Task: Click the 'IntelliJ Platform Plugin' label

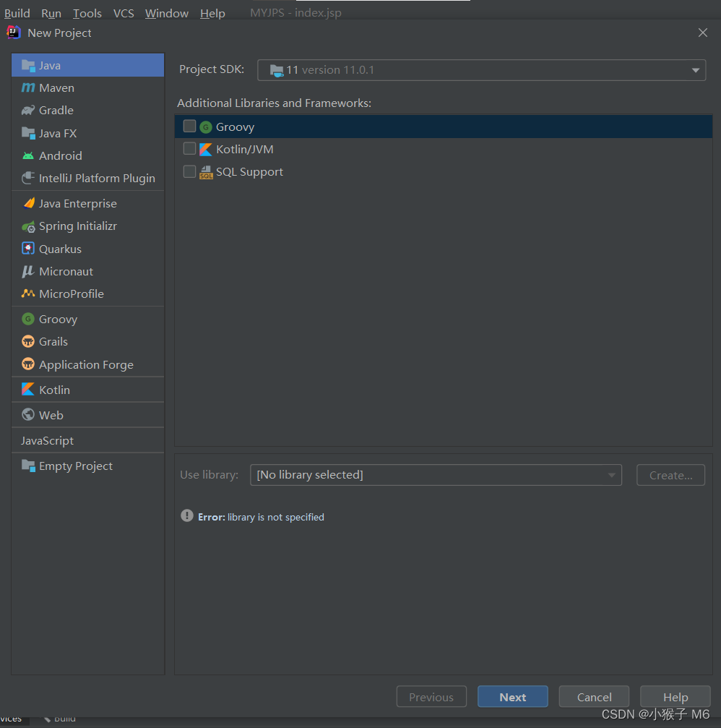Action: tap(97, 179)
